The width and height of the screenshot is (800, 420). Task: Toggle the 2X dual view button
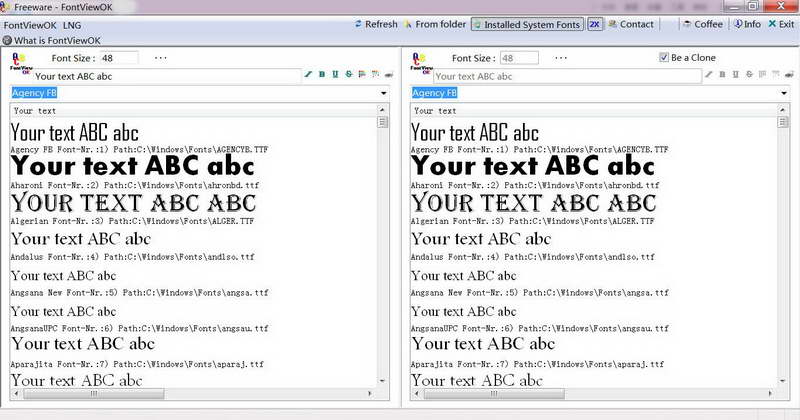[x=595, y=24]
